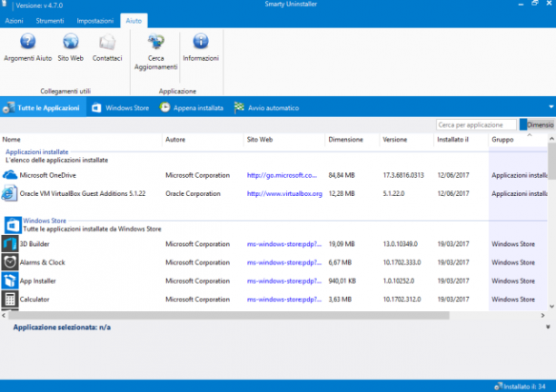Sort by the Nome column header
This screenshot has width=556, height=392.
coord(81,140)
